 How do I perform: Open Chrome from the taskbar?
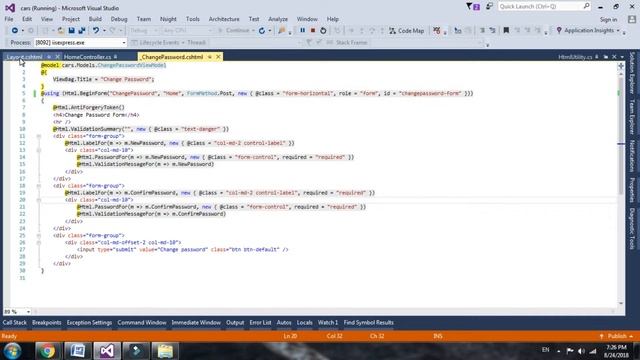point(47,351)
